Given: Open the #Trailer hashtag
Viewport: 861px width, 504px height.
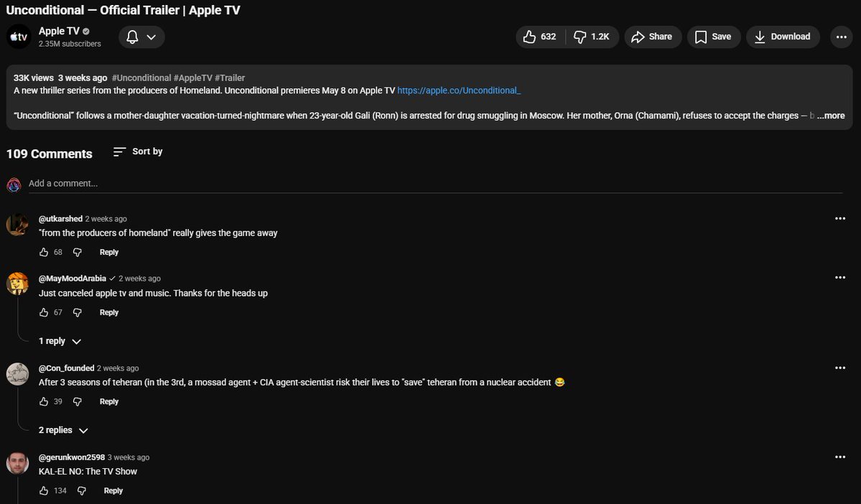Looking at the screenshot, I should [230, 78].
